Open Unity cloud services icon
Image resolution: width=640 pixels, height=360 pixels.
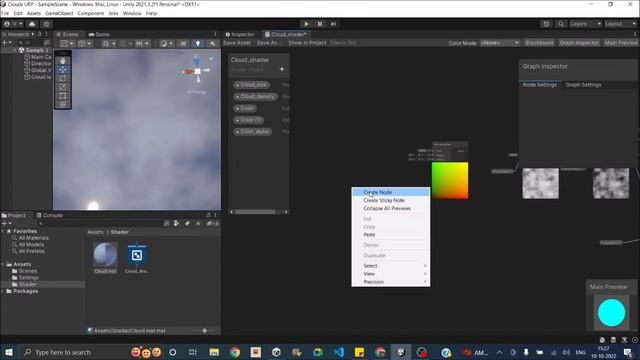coord(32,24)
